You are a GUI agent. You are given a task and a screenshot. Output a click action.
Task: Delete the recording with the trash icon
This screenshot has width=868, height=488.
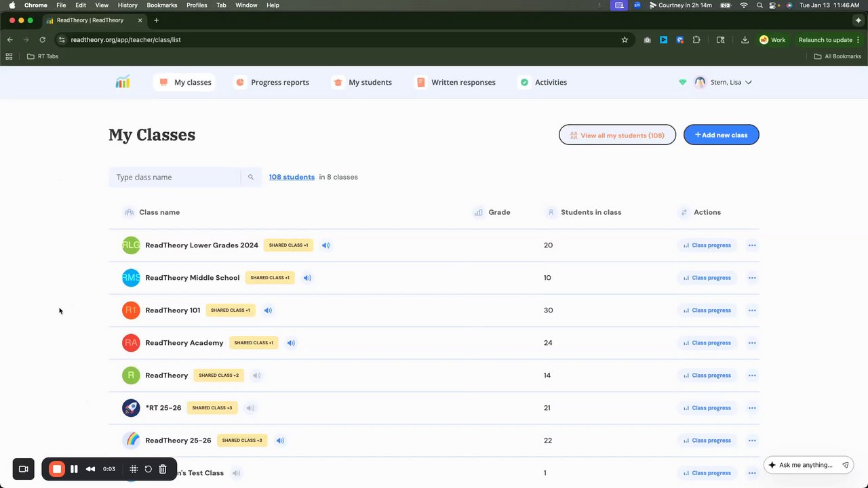pos(163,469)
